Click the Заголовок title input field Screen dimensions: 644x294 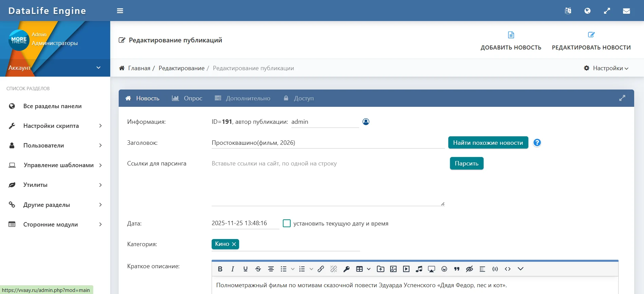[x=328, y=143]
